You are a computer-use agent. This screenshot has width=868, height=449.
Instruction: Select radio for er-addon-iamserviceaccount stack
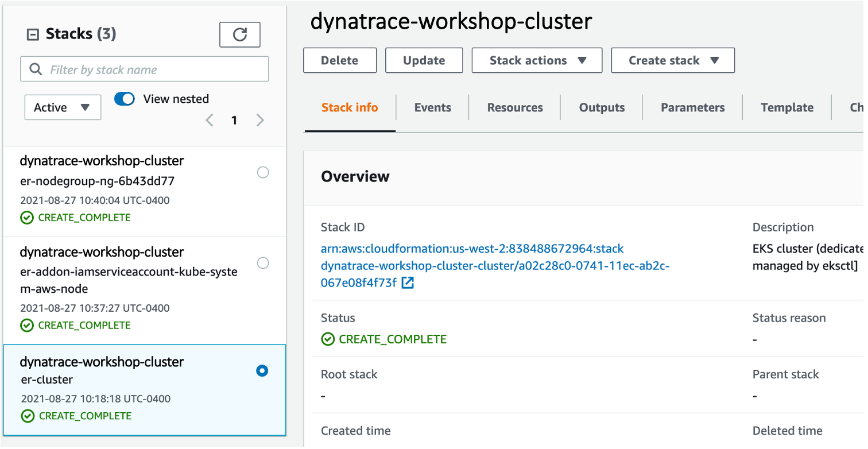[x=263, y=263]
